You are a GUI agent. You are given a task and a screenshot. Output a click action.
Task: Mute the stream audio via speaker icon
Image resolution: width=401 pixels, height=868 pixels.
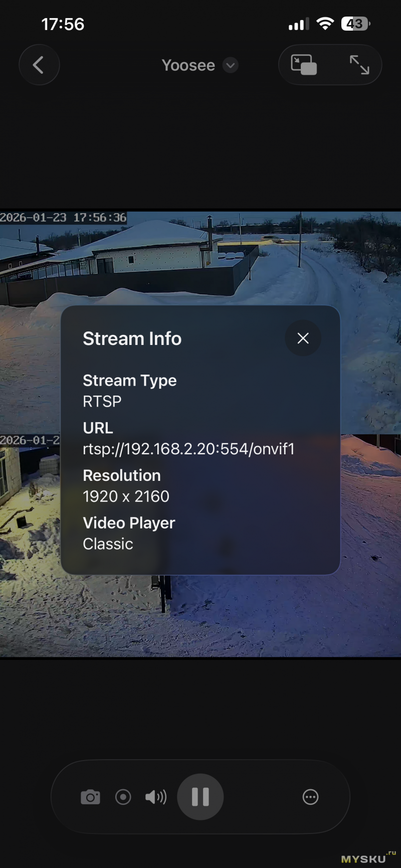pyautogui.click(x=155, y=797)
